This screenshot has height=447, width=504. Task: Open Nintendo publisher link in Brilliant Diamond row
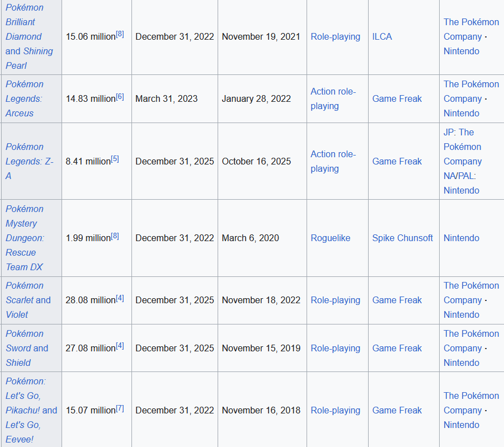click(x=461, y=51)
